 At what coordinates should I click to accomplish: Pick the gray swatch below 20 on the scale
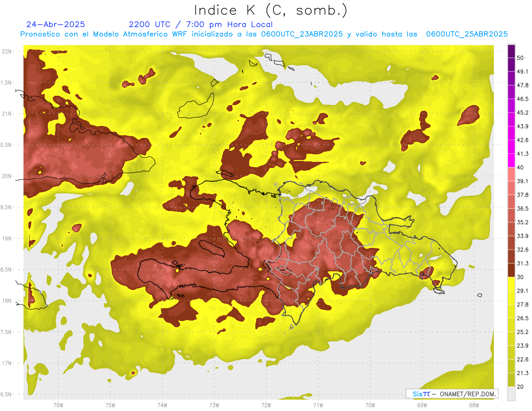click(x=512, y=394)
